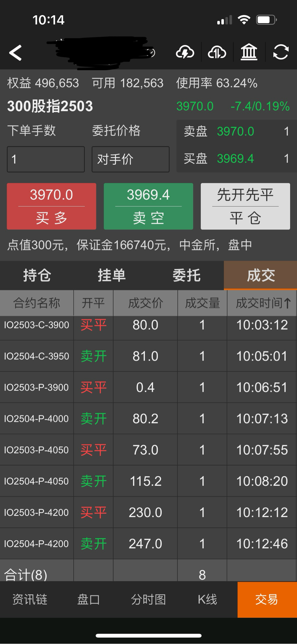Tap the 卖盘 3970.0 quote price
Viewport: 297px width, 644px height.
(x=235, y=132)
